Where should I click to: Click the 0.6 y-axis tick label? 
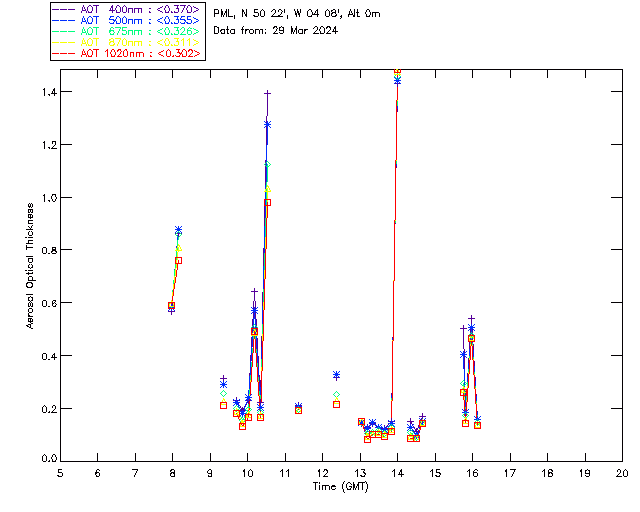click(x=49, y=303)
